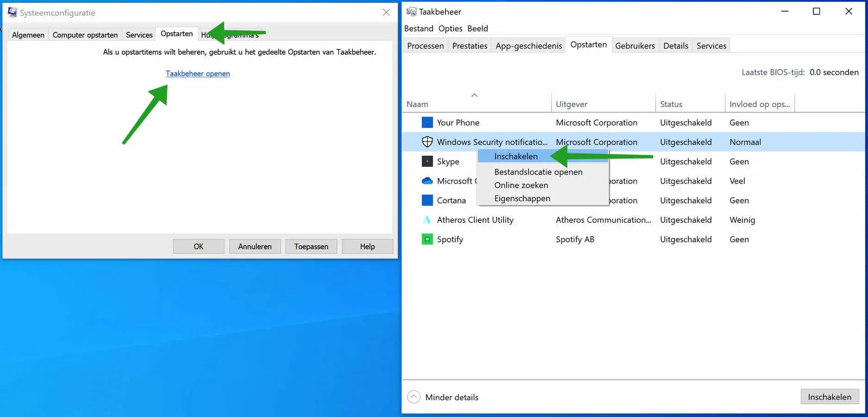Click Laatste BIOS-tijd 0.0 seconden value
This screenshot has height=417, width=868.
[834, 72]
